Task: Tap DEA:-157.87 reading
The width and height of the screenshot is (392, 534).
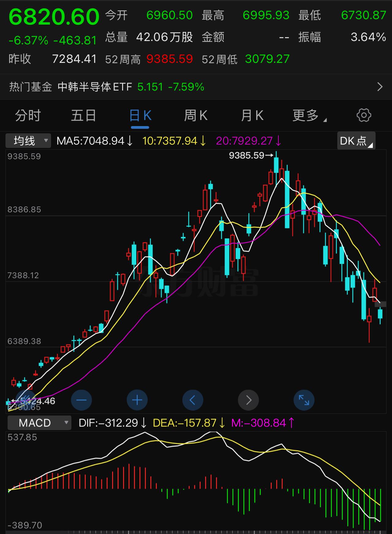Action: (189, 423)
